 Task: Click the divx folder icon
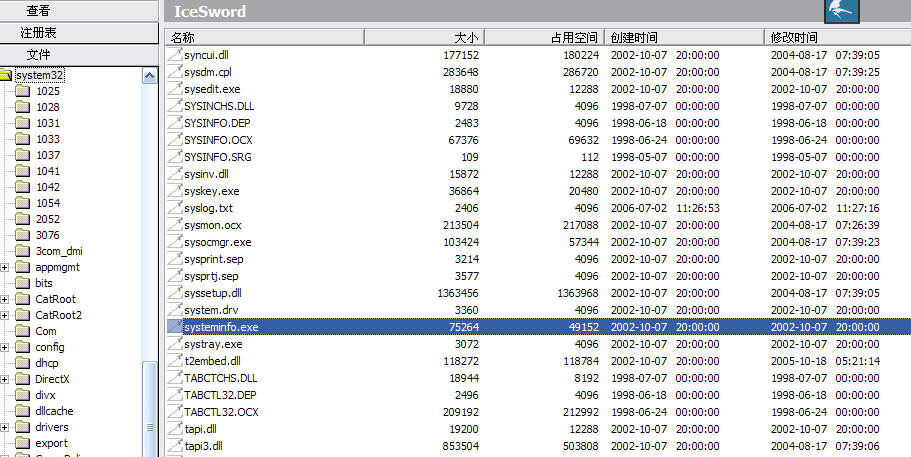pos(23,395)
